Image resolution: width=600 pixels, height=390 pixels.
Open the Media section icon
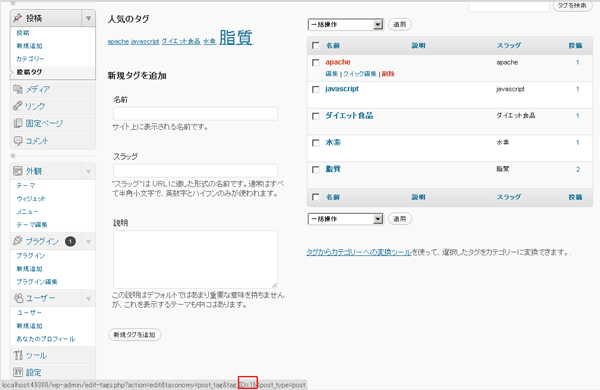18,89
